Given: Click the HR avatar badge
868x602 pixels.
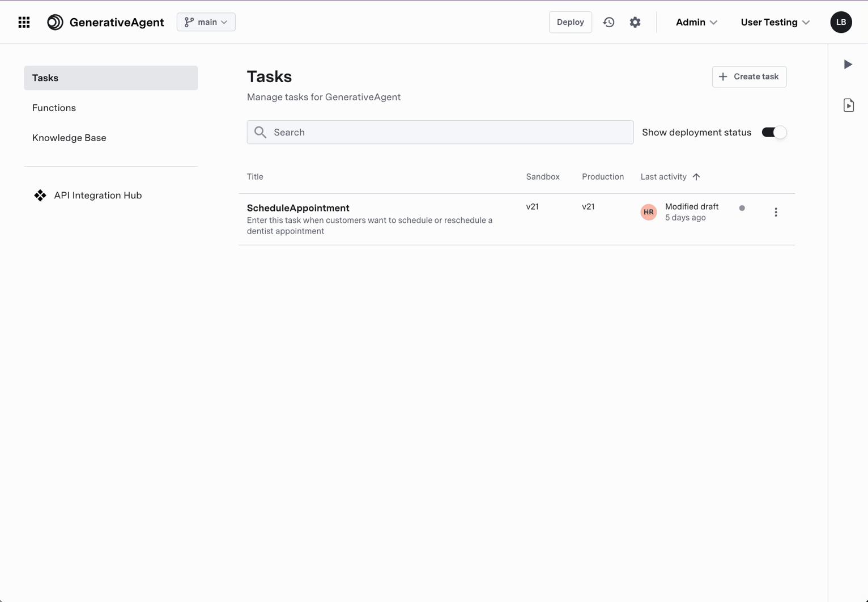Looking at the screenshot, I should (648, 212).
